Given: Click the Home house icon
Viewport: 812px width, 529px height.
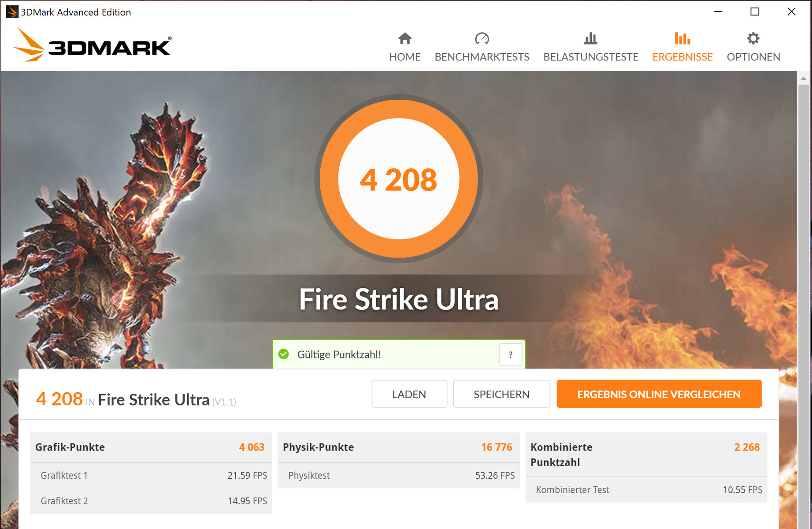Looking at the screenshot, I should coord(404,38).
